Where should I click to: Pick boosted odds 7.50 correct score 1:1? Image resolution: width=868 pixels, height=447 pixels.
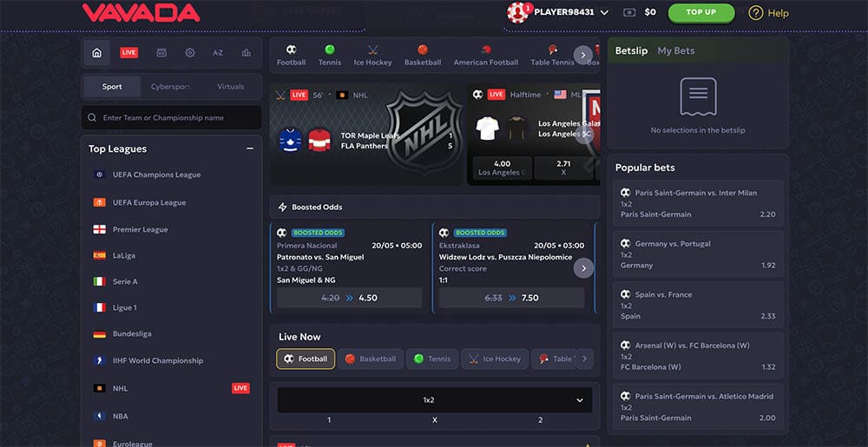(x=511, y=298)
